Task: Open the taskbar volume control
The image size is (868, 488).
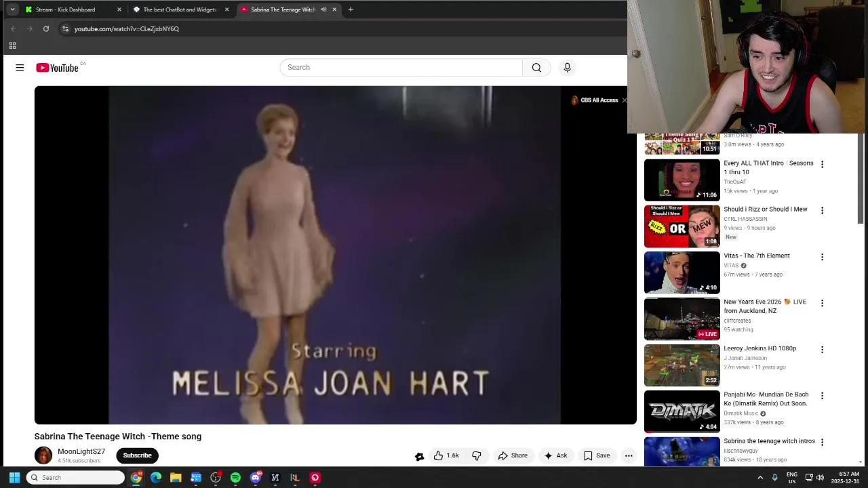Action: [x=820, y=477]
